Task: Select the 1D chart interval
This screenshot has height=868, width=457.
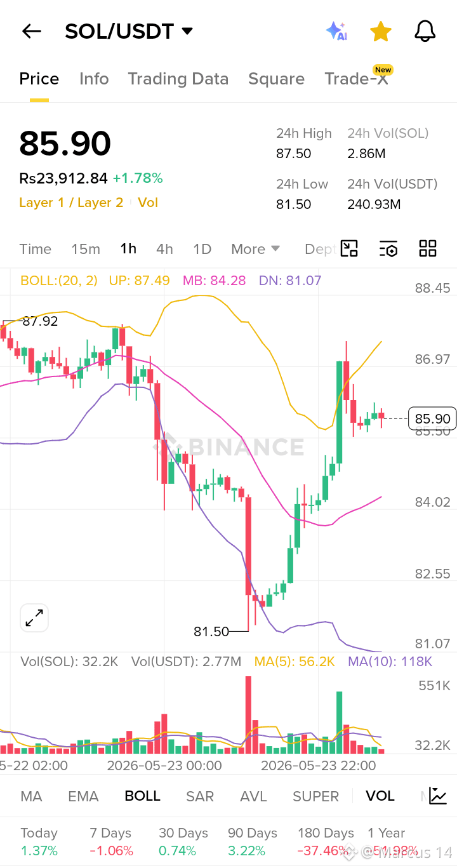Action: click(202, 249)
